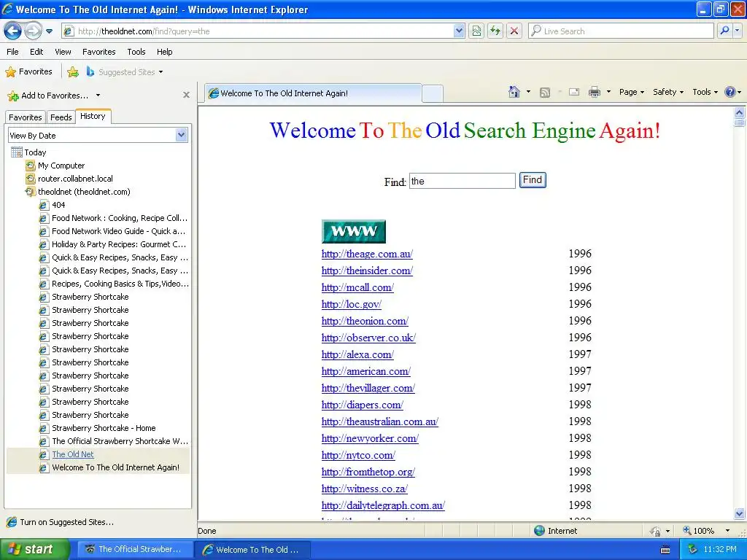
Task: Open the Page command bar menu
Action: click(631, 93)
